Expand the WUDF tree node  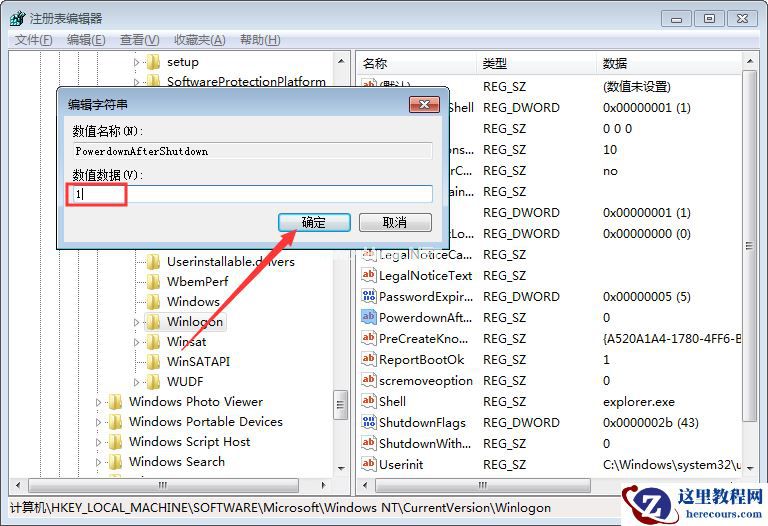point(137,382)
